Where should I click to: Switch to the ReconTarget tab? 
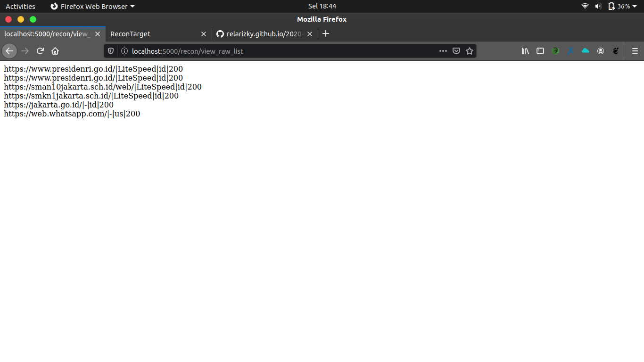159,34
